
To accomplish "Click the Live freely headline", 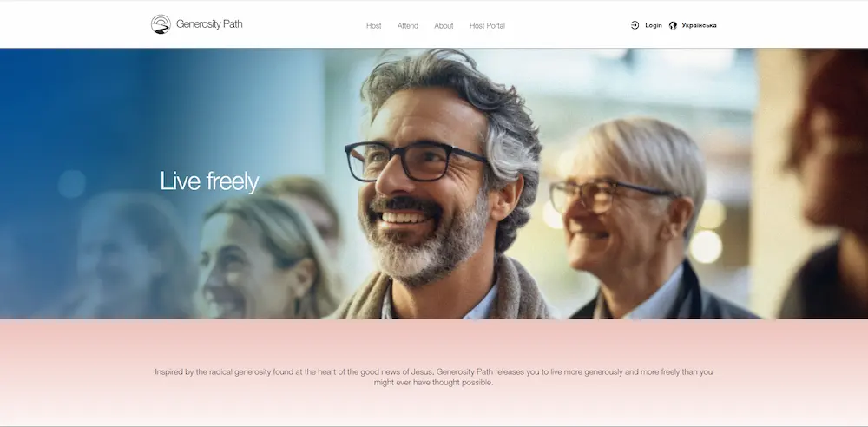I will [x=209, y=181].
